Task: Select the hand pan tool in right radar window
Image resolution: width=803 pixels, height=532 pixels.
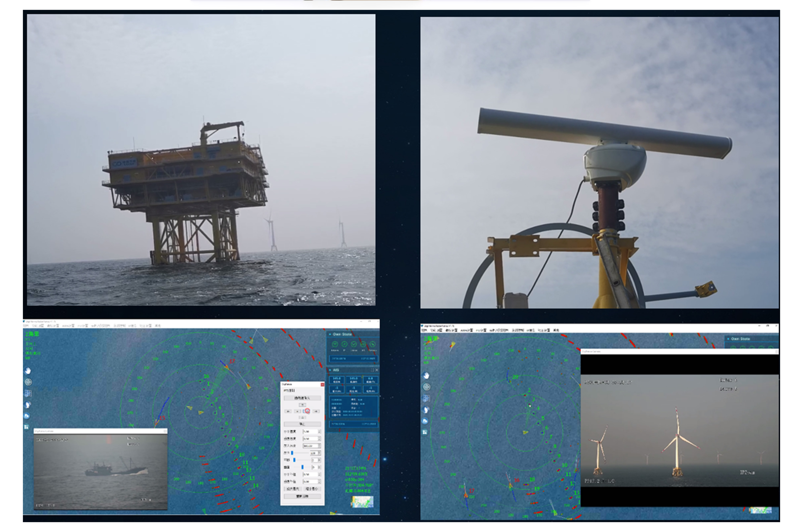Action: click(x=426, y=375)
